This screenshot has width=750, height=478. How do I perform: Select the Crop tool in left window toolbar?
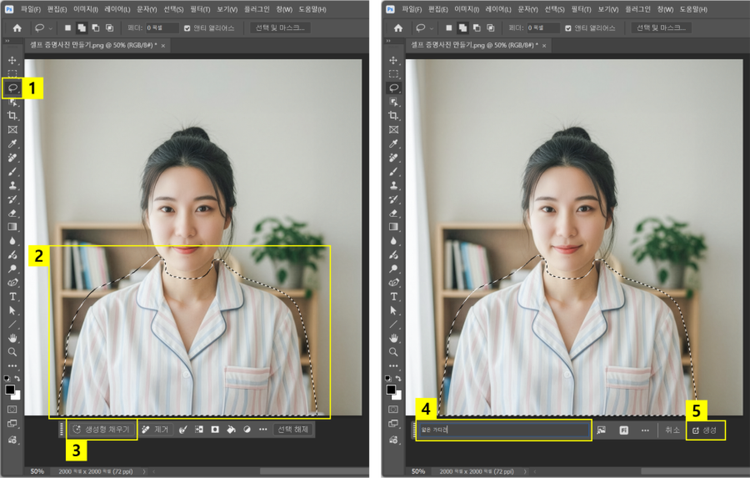pos(13,116)
